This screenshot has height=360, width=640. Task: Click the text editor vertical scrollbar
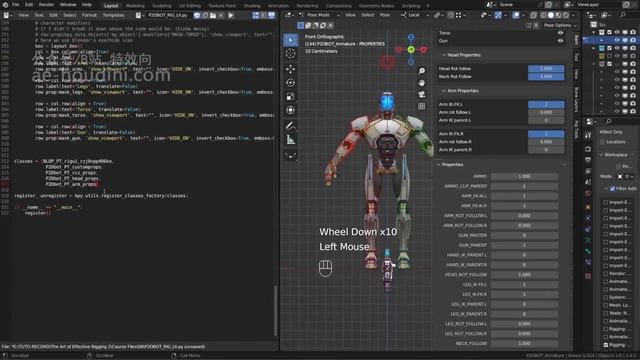276,310
